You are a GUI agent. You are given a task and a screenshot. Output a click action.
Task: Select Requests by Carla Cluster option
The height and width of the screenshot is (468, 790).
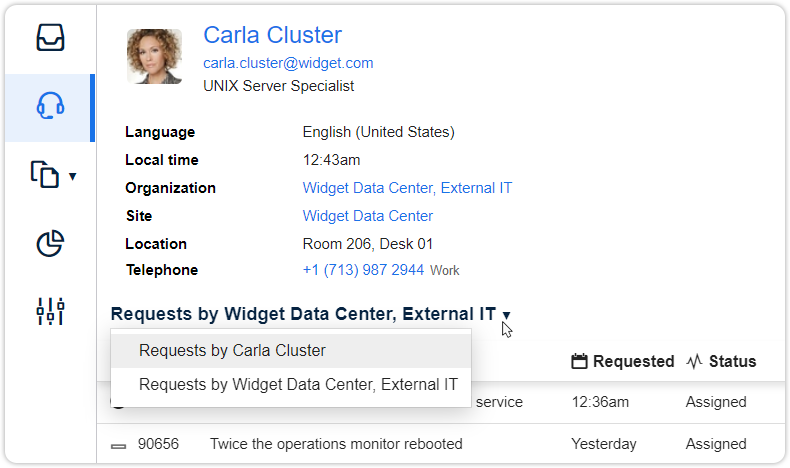pyautogui.click(x=232, y=351)
